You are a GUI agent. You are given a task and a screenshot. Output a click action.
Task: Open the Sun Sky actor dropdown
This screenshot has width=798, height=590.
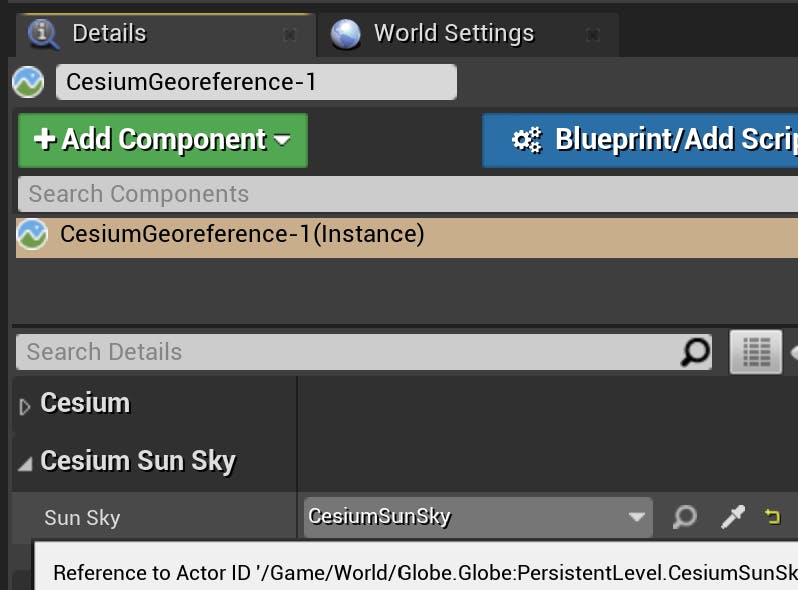pos(478,517)
